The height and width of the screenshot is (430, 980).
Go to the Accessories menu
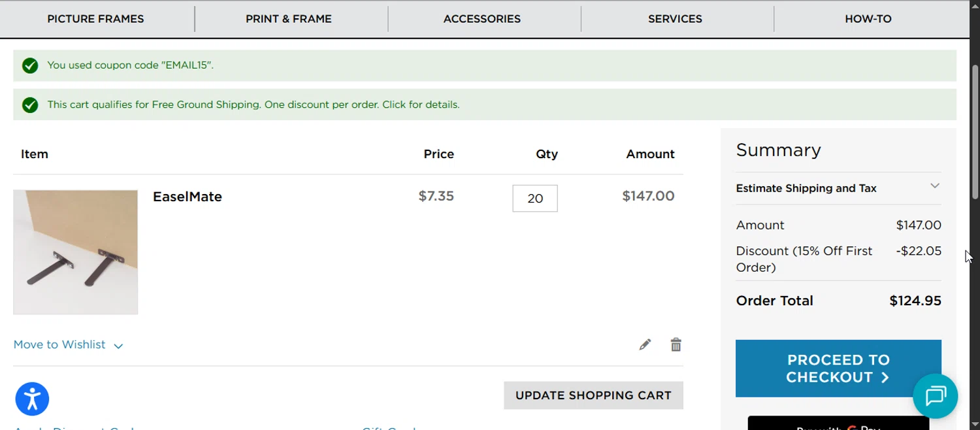(x=482, y=19)
